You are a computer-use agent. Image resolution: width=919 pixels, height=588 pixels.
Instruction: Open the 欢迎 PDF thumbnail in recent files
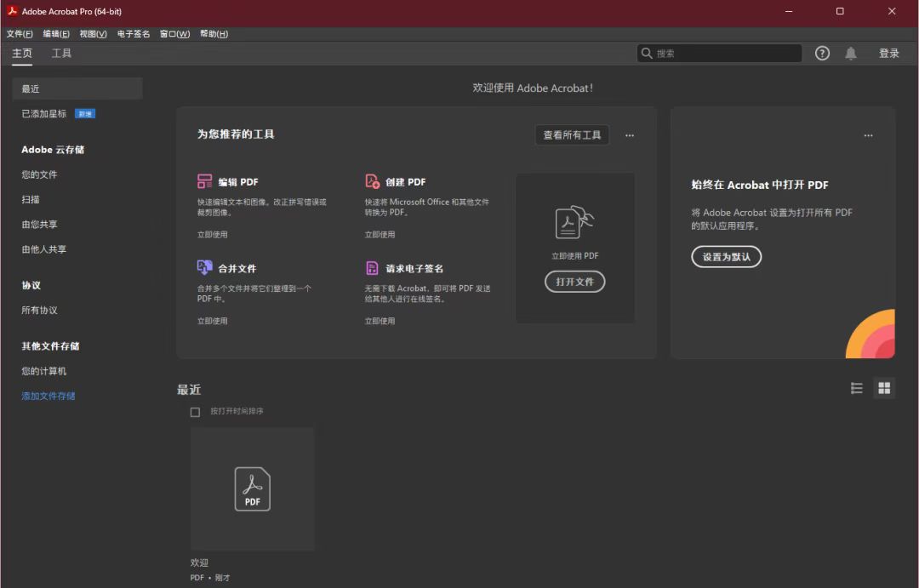252,489
